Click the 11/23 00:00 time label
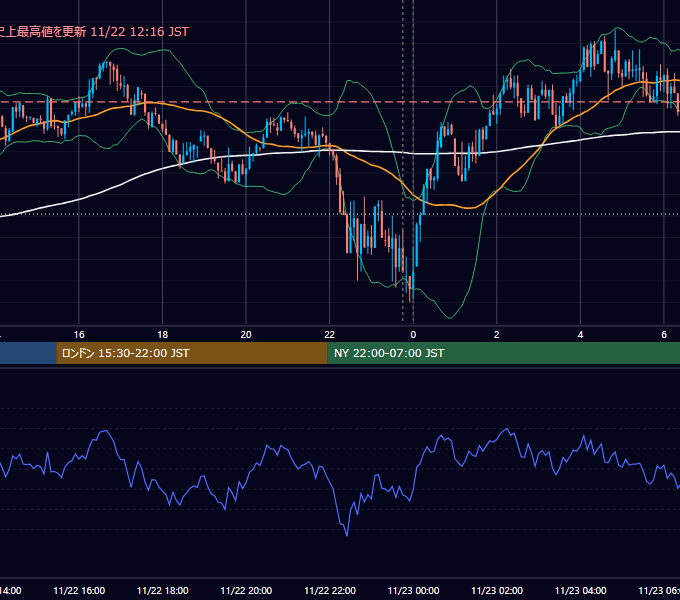 pyautogui.click(x=413, y=590)
